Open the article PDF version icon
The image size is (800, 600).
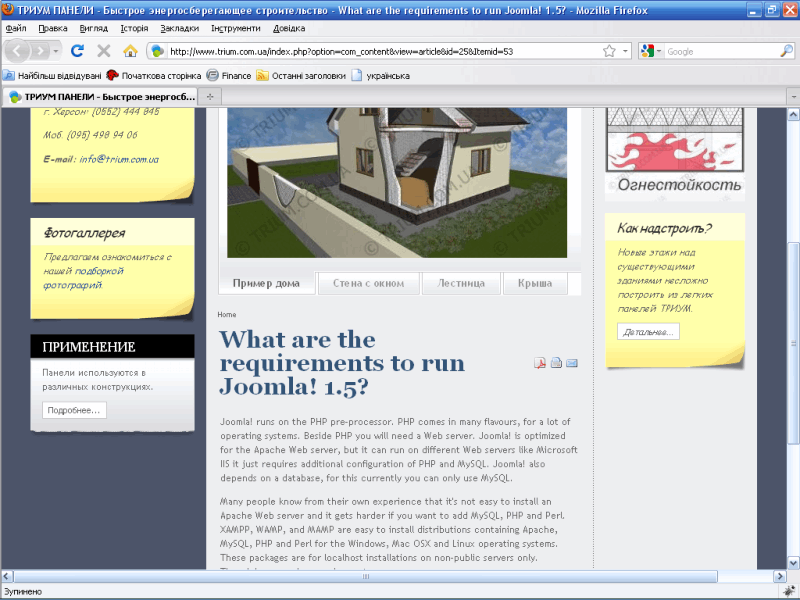[x=540, y=363]
